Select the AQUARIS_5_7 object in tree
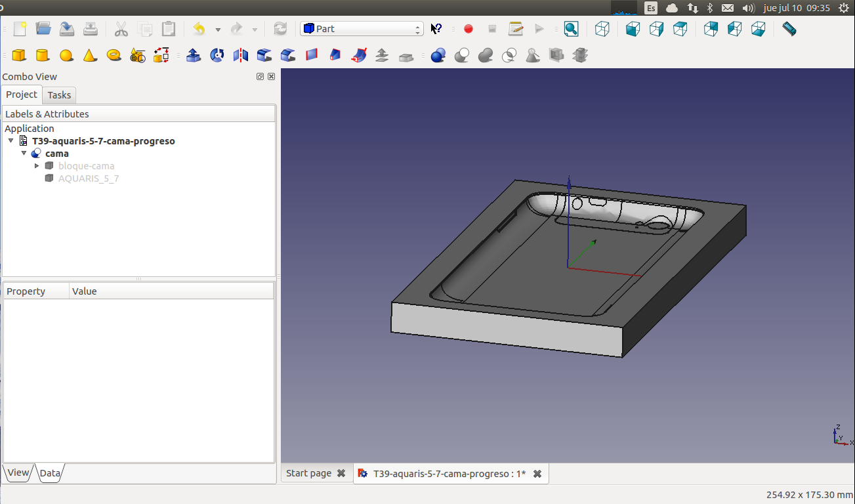Screen dimensions: 855x504 [88, 178]
